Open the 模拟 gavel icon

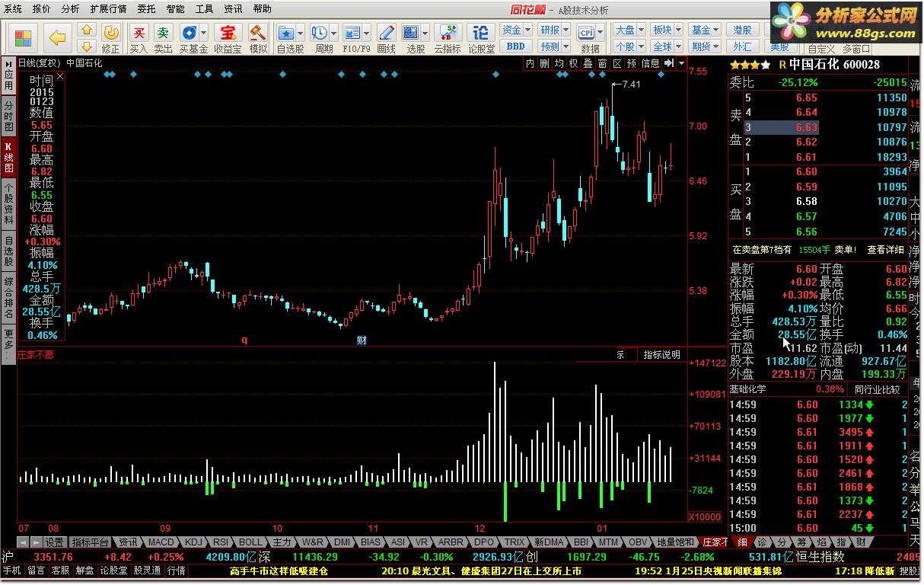coord(258,33)
